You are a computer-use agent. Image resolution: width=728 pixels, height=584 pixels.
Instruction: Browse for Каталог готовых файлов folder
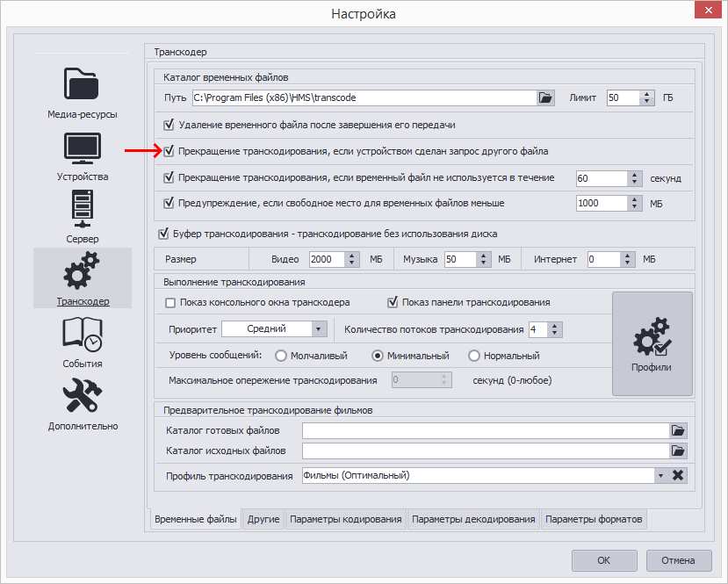coord(678,430)
